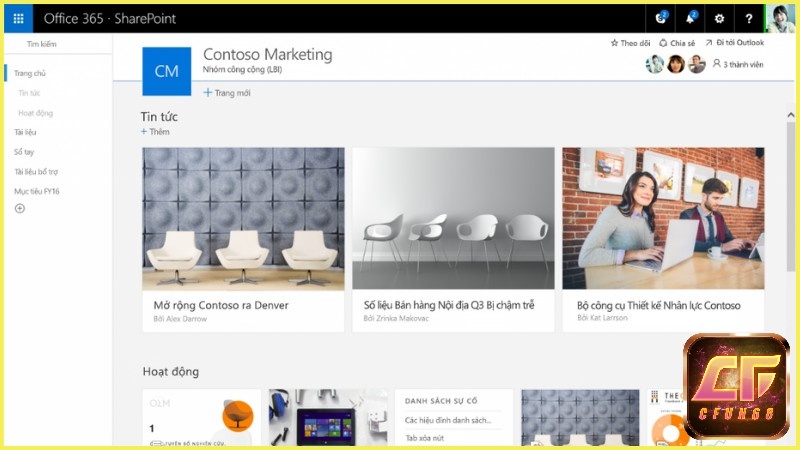Select Hoạt động in the sidebar

coord(35,113)
